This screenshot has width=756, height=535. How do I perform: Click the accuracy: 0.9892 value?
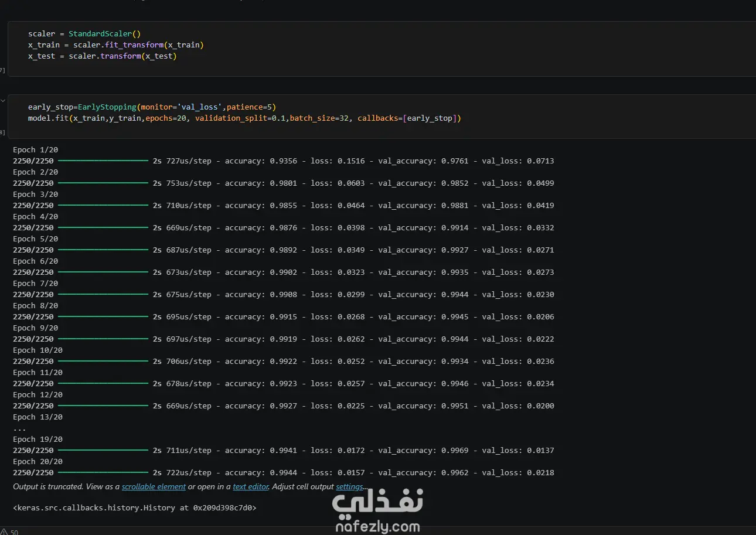click(x=261, y=250)
